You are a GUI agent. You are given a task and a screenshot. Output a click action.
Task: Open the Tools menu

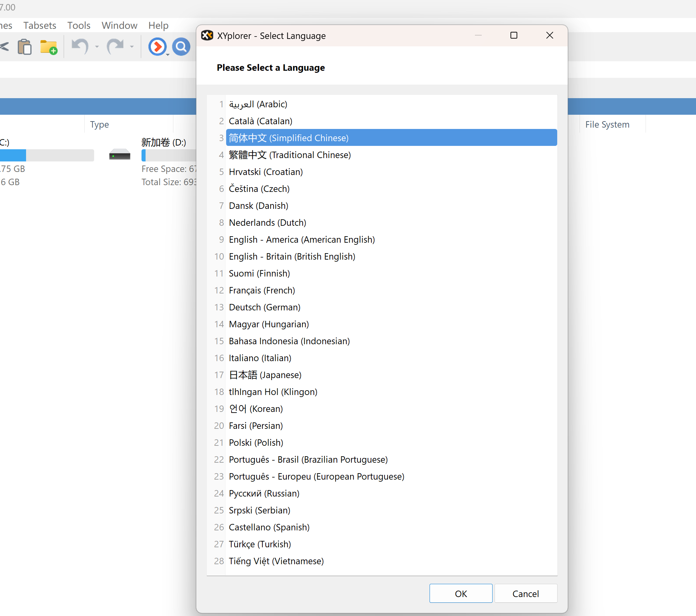pyautogui.click(x=79, y=25)
